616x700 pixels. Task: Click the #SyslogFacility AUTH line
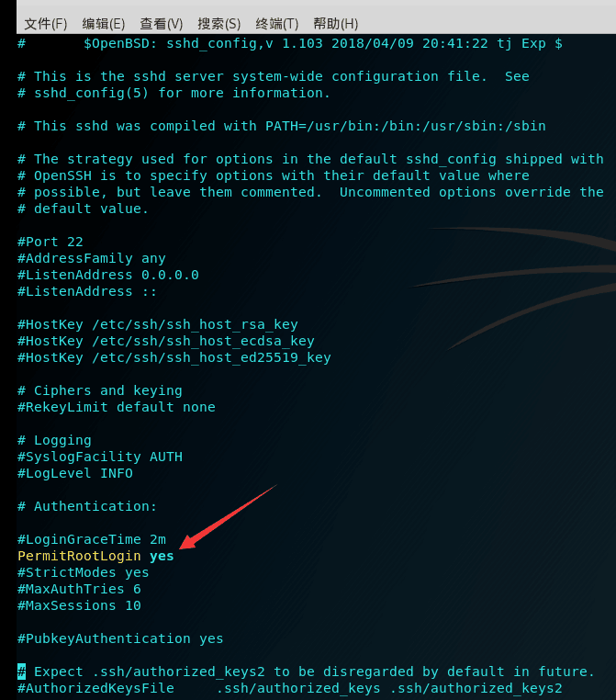[x=100, y=457]
